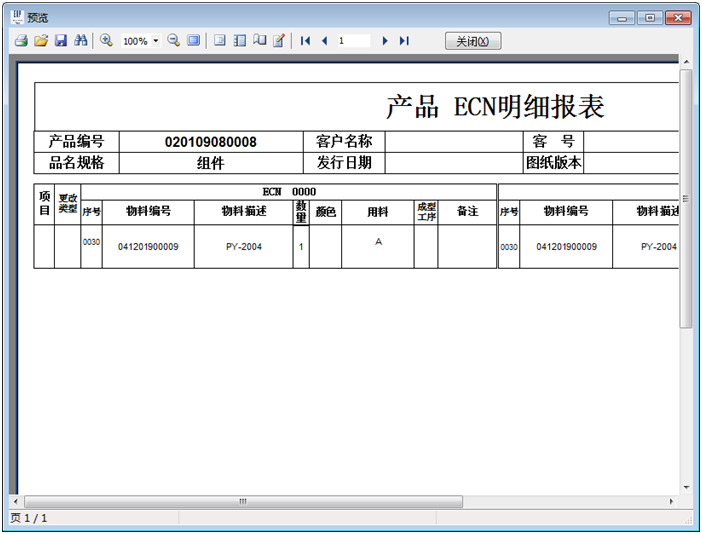The width and height of the screenshot is (702, 534).
Task: Click the 页 1 / 1 status bar text
Action: pos(29,518)
